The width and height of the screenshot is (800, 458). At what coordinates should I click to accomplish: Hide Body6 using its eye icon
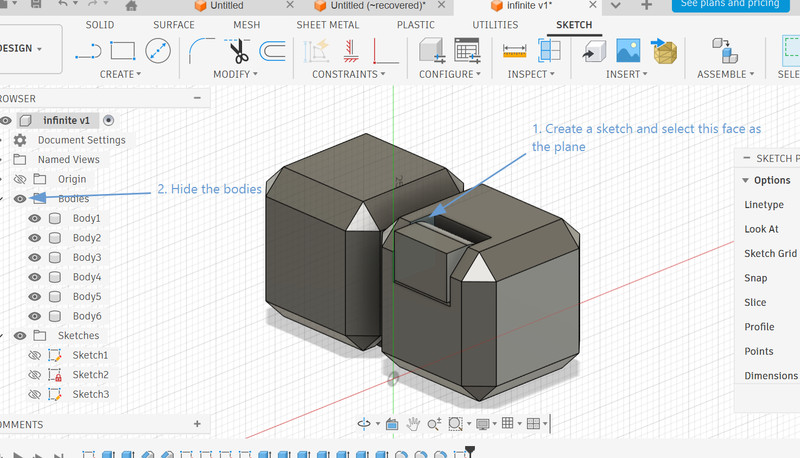pyautogui.click(x=34, y=316)
